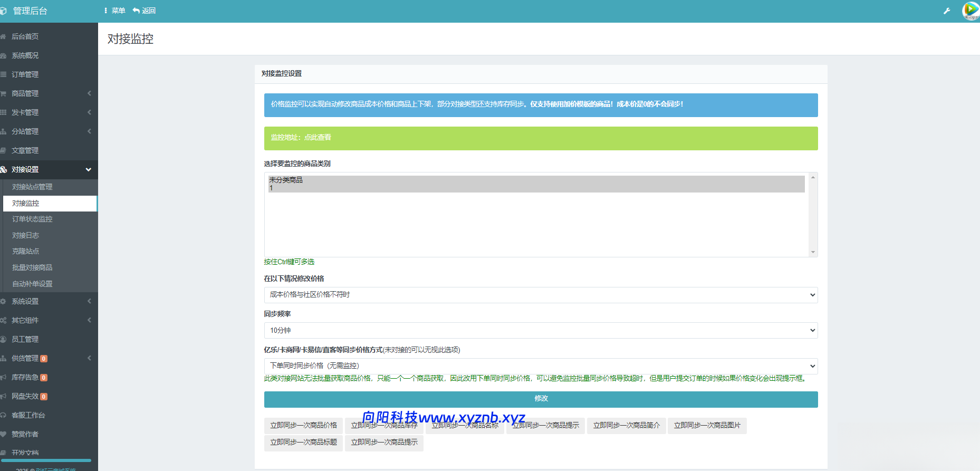Select the active 对接监控 submenu item
The image size is (980, 471).
coord(50,203)
